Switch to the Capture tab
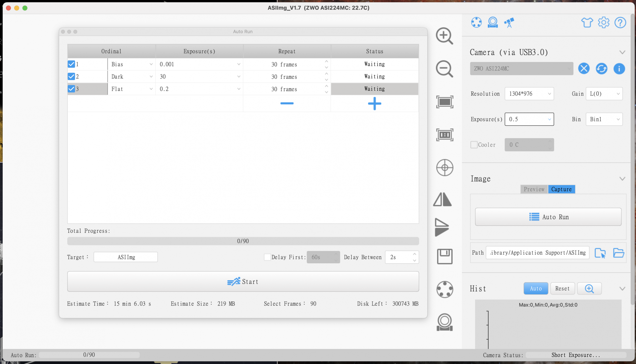 pos(561,189)
